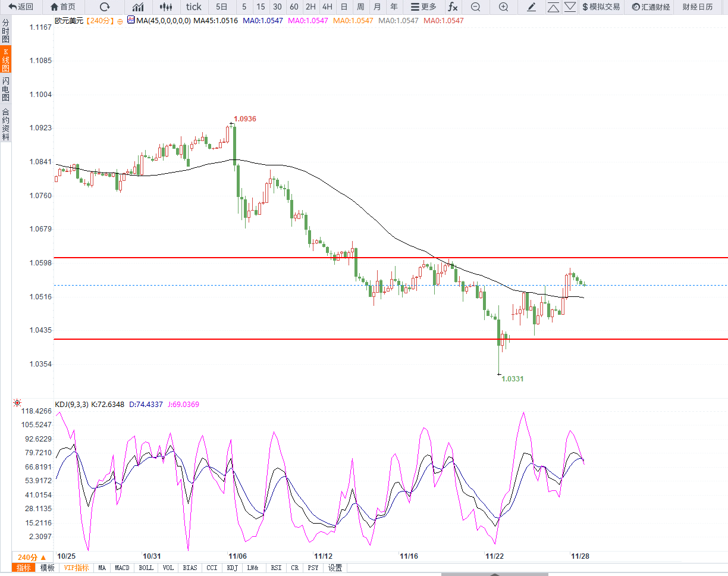Click the 欧元美元 symbol name

click(70, 20)
